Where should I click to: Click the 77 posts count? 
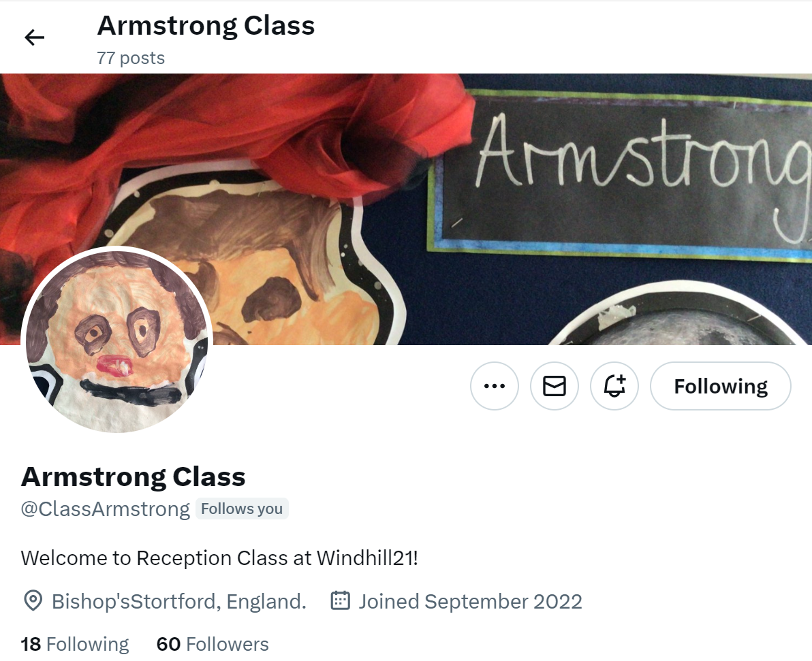click(x=131, y=58)
